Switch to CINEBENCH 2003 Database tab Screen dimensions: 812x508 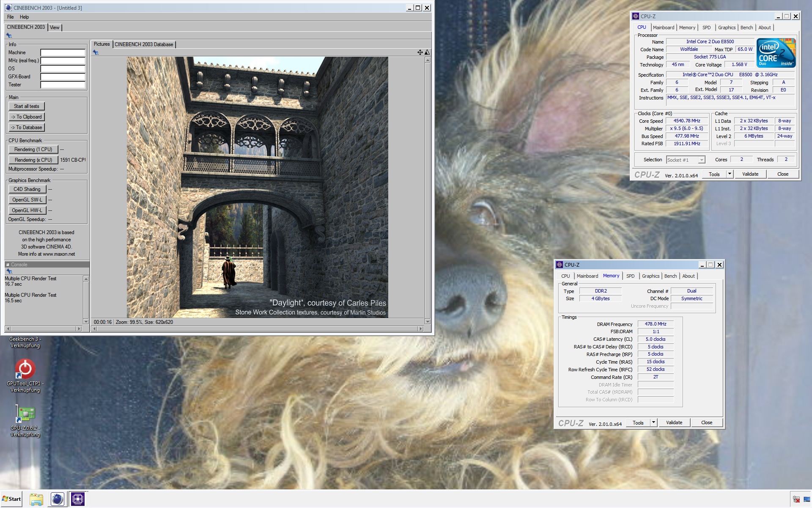pos(144,44)
